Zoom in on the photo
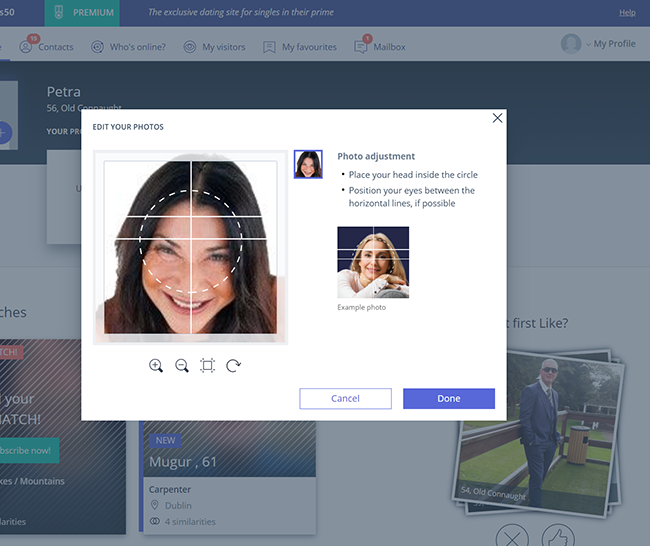650x546 pixels. point(156,365)
